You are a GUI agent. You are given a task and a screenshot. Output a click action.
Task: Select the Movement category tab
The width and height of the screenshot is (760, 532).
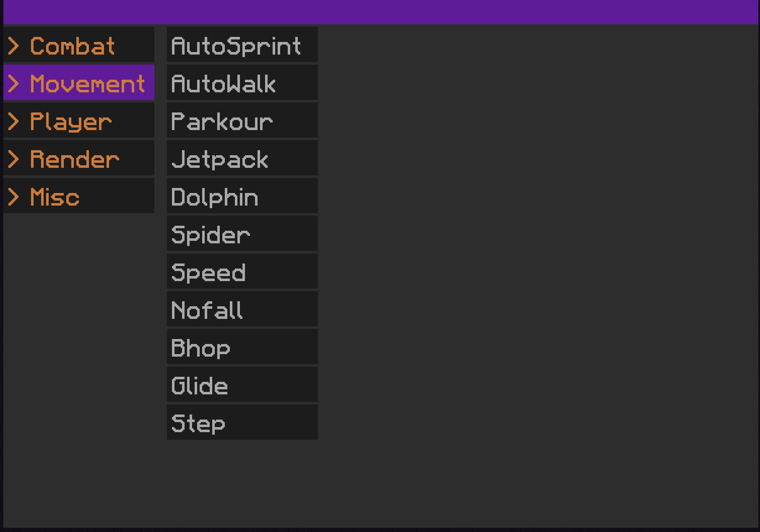79,82
